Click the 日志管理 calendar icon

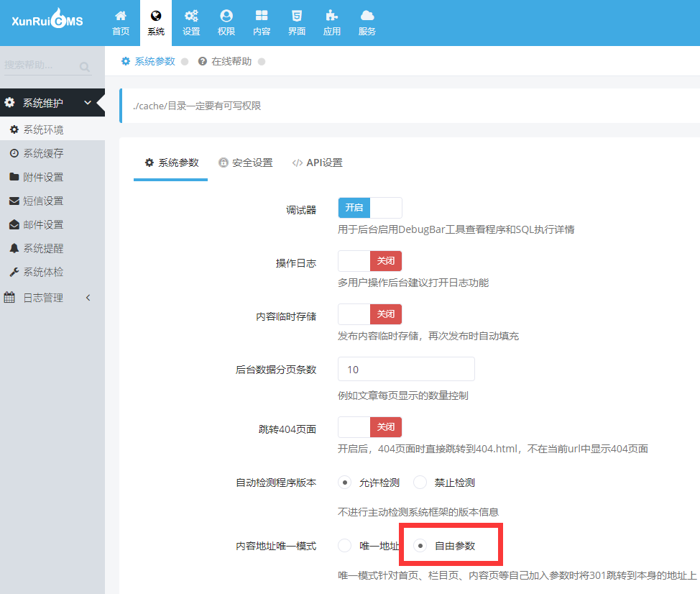9,298
